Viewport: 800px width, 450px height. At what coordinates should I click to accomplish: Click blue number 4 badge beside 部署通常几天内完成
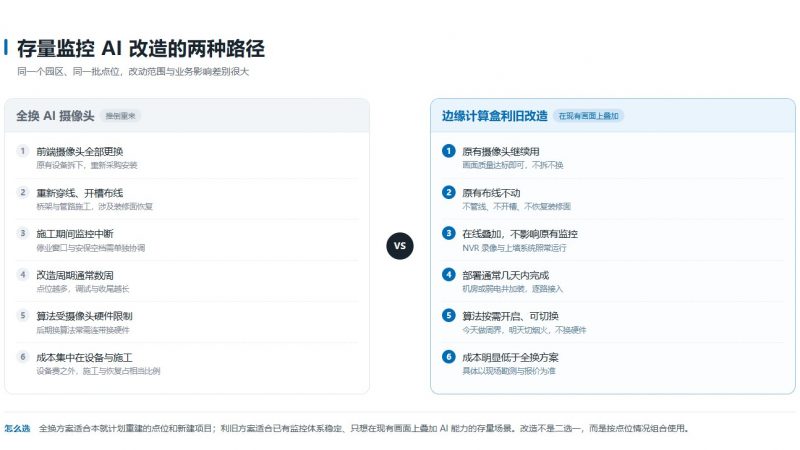[448, 274]
